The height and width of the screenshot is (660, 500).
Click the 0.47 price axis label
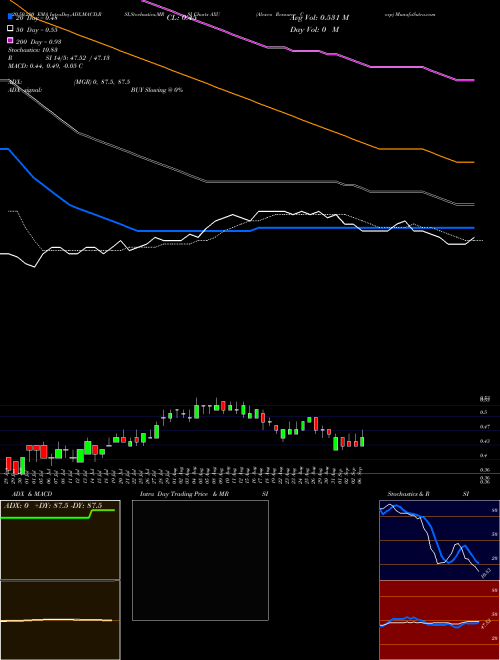(485, 427)
